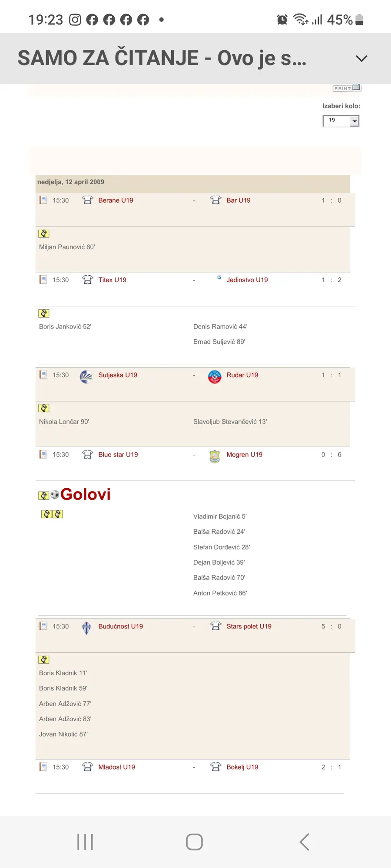This screenshot has height=868, width=391.
Task: Click the Sutjeska U19 club crest
Action: [x=86, y=376]
